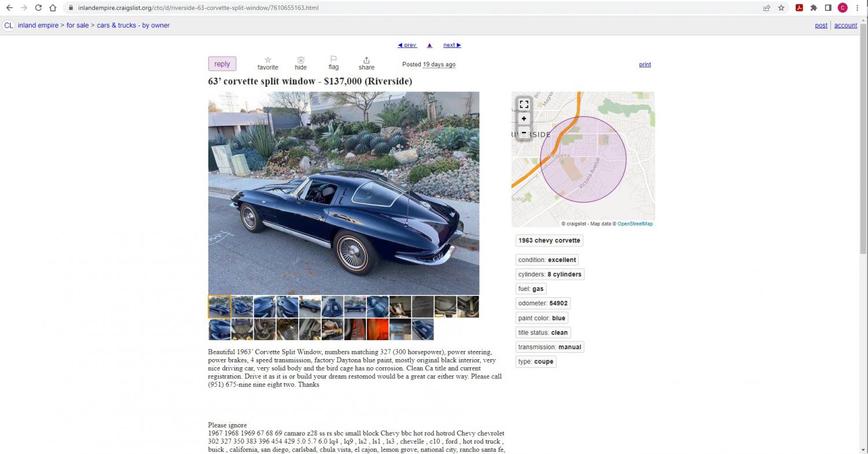Open the browser extensions puzzle icon
This screenshot has height=454, width=868.
[x=814, y=8]
